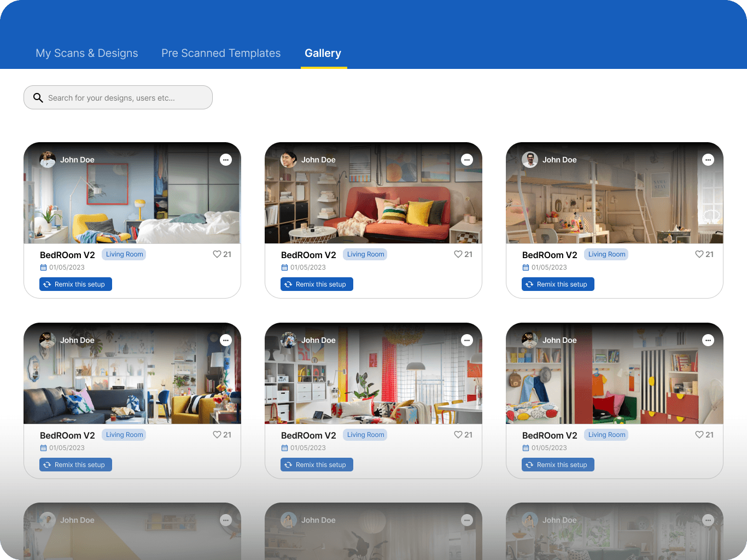Viewport: 747px width, 560px height.
Task: Click the BedROom V2 title under the striped-wall kids room
Action: point(550,435)
